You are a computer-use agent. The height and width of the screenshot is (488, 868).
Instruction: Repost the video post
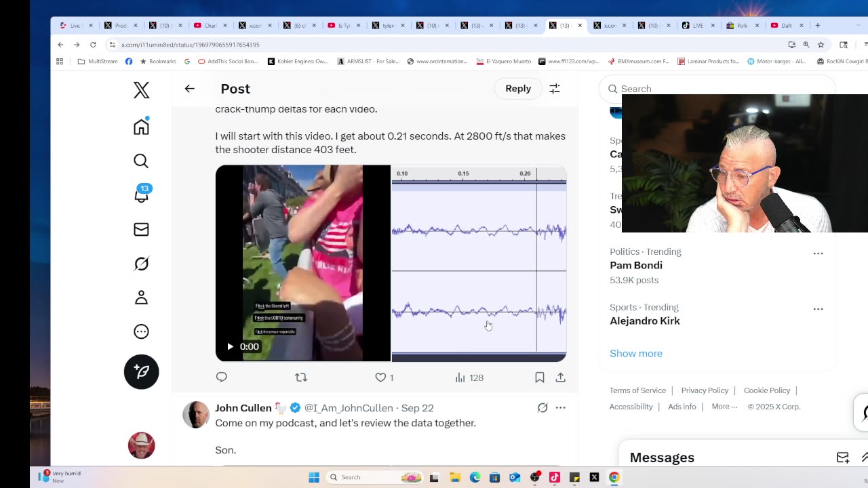301,378
